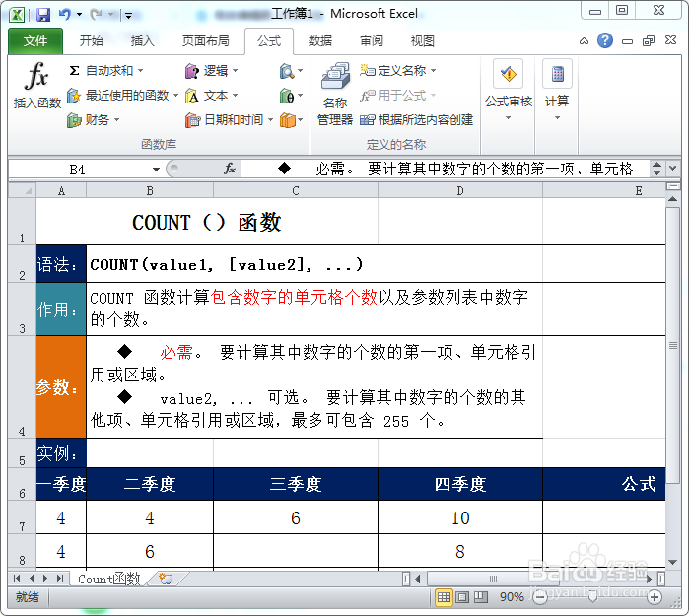
Task: Switch to Normal view in status bar
Action: 444,597
